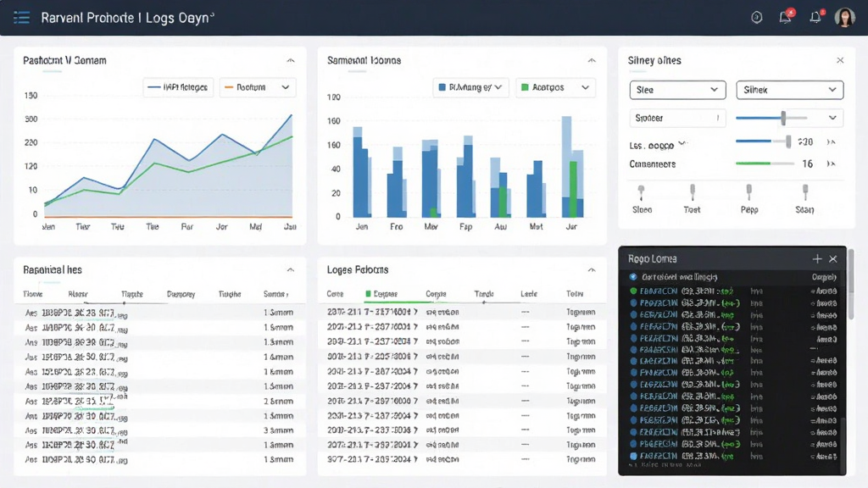Add an entry with Rego Lomea plus icon

817,259
